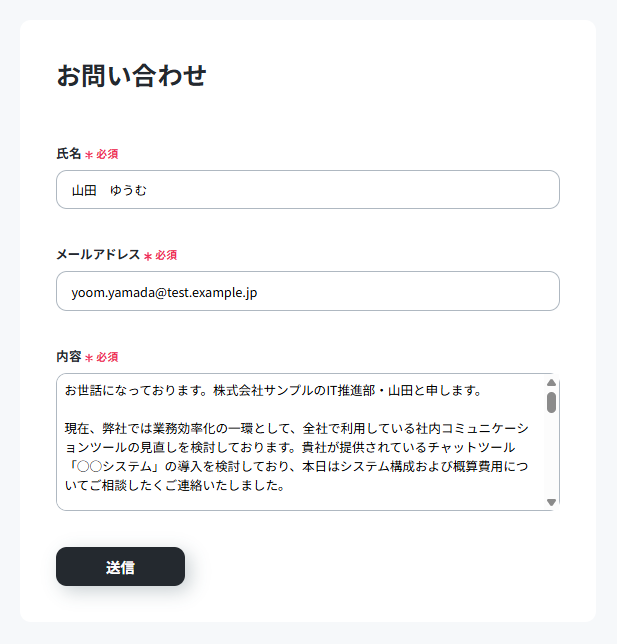Click the down arrow of the 内容 scrollbar
Screen dimensions: 617x644
coord(551,502)
